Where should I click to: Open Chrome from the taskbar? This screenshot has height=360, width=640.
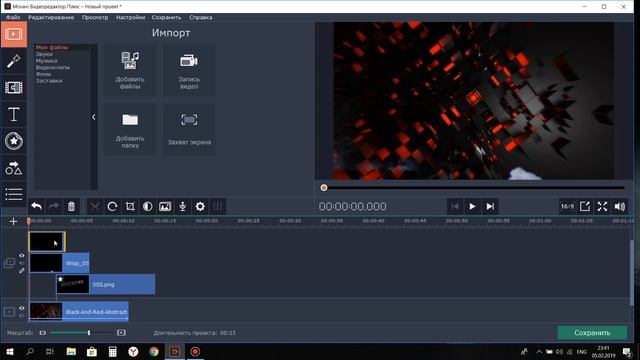(x=154, y=351)
